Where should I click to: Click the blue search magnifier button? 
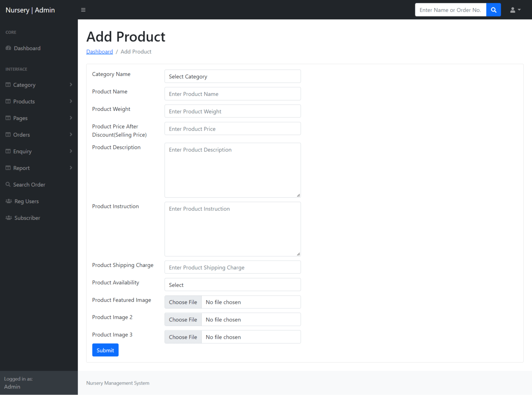click(x=494, y=10)
